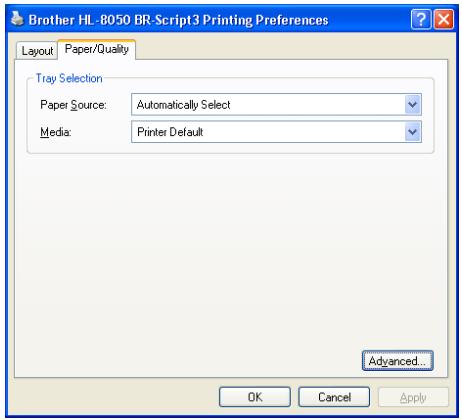Viewport: 462px width, 420px height.
Task: Switch to the Layout tab
Action: click(x=37, y=51)
